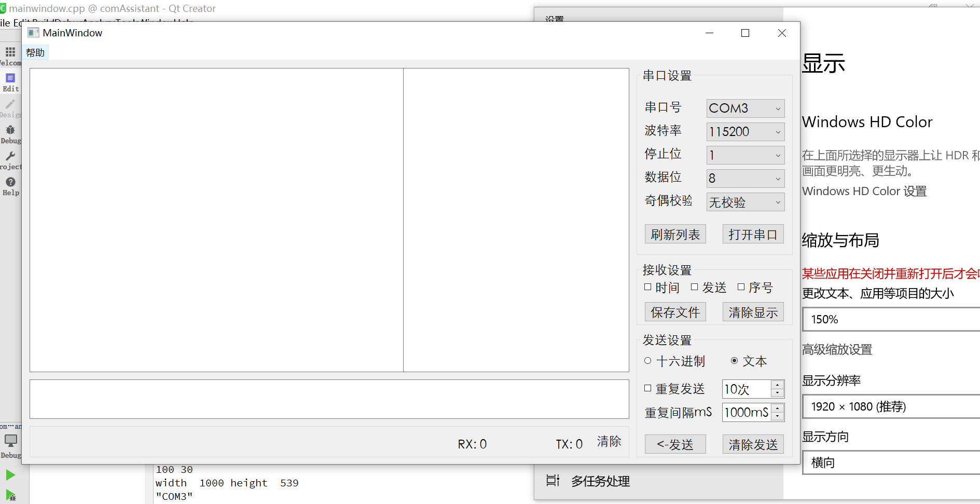Click the right receive display text area

pyautogui.click(x=516, y=220)
